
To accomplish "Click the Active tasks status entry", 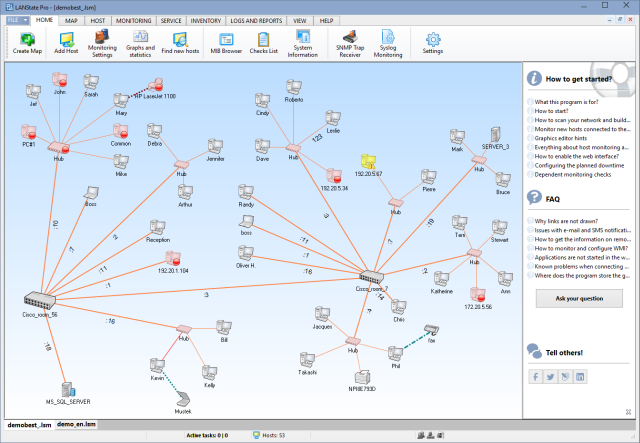I will (207, 435).
